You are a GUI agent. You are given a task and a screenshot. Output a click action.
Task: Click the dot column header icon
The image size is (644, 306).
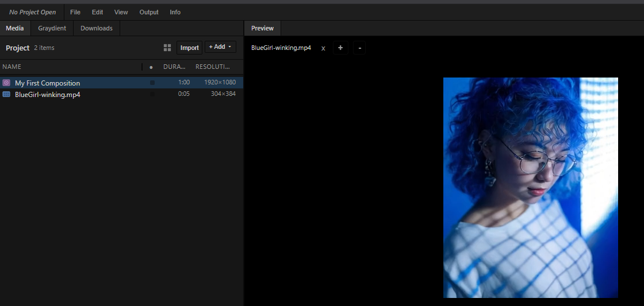[x=151, y=67]
